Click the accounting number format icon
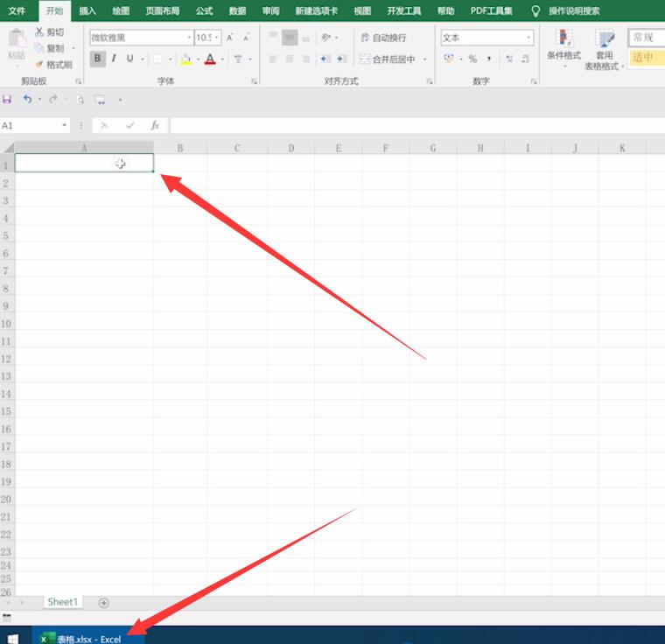The image size is (665, 644). coord(449,59)
